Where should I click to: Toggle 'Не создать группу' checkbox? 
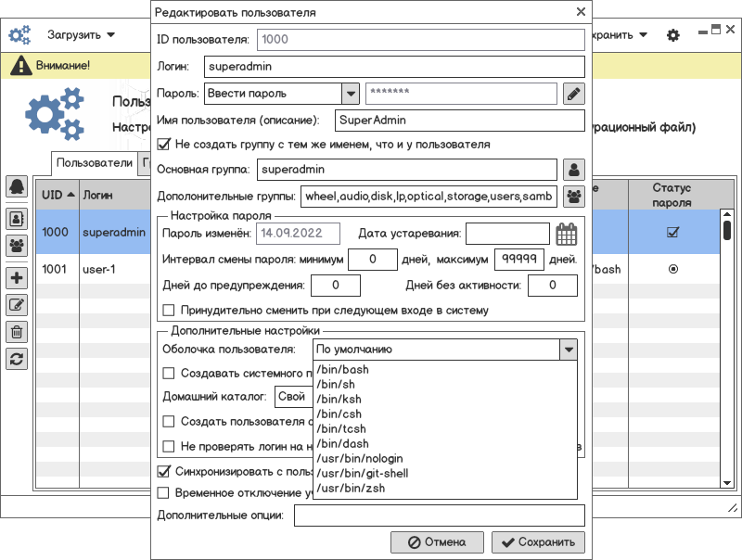tap(163, 145)
